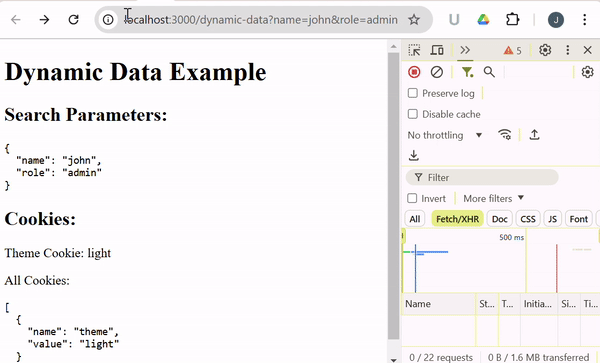Open DevTools customize three-dot menu
This screenshot has height=363, width=600.
567,50
